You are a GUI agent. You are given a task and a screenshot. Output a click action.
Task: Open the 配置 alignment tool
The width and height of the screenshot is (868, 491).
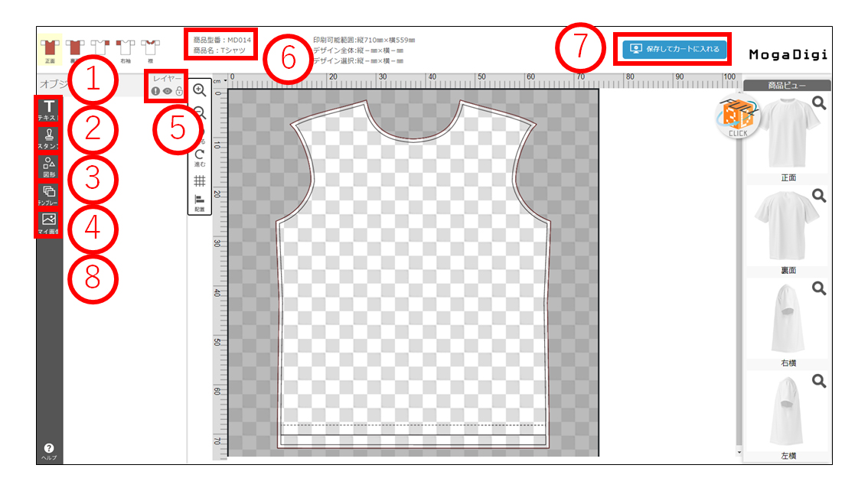pyautogui.click(x=200, y=202)
